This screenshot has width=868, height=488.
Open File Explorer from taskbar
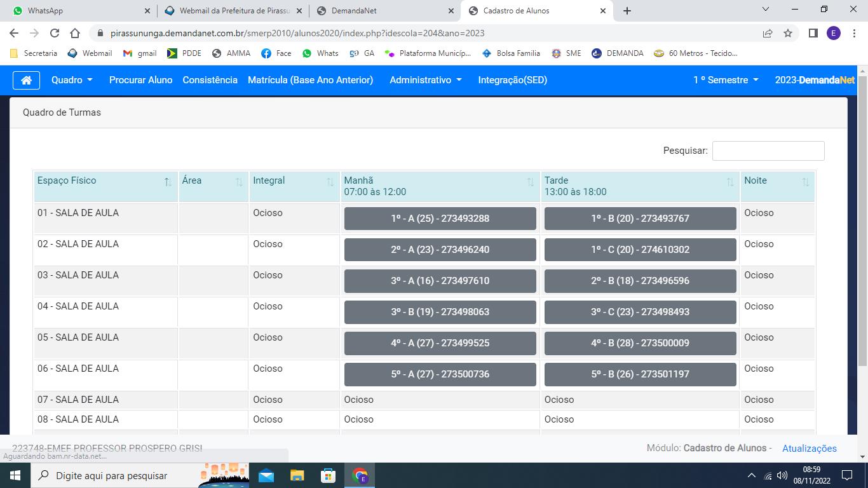(297, 475)
